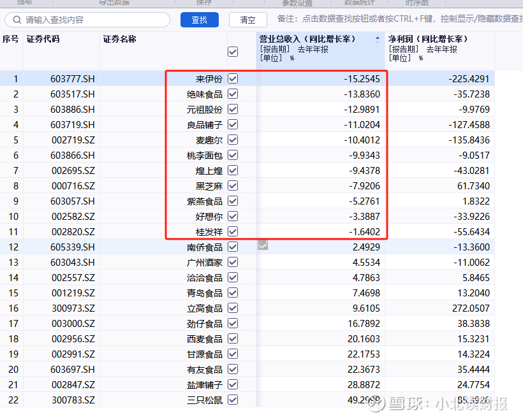523x420 pixels.
Task: Deselect the 三只松鼠 checkbox
Action: coord(233,400)
